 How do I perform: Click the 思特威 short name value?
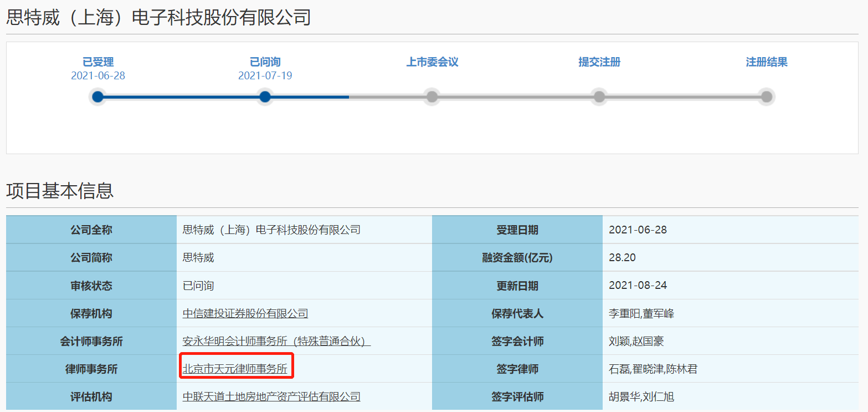[x=198, y=258]
